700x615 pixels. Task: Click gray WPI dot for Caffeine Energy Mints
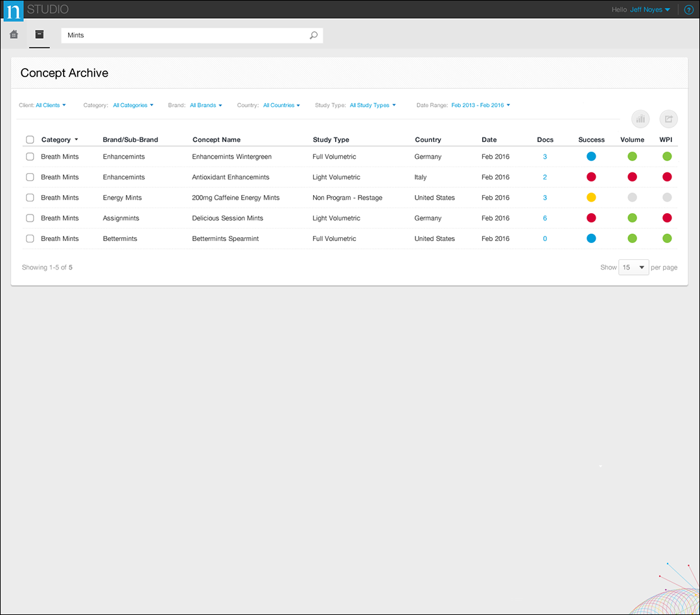(667, 197)
